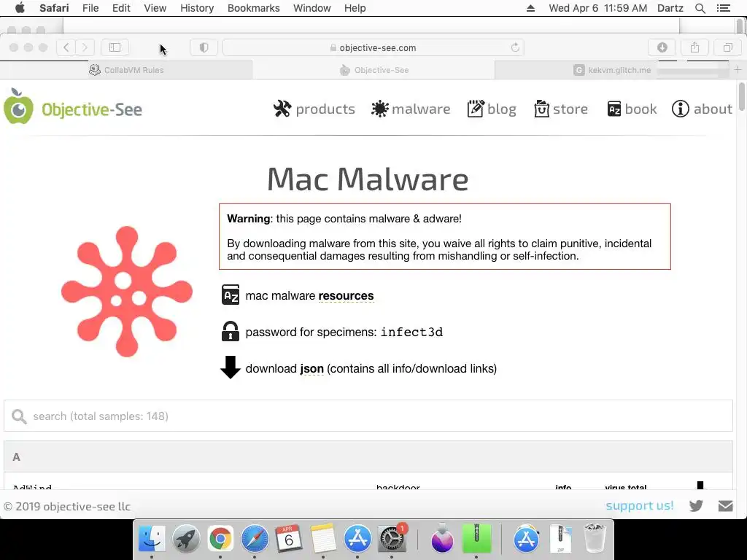Go forward with Safari forward arrow

85,47
